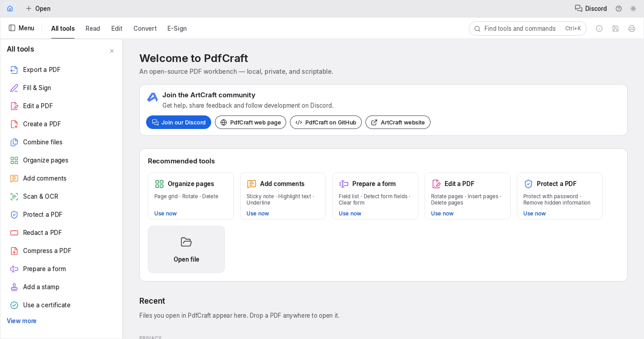Switch to the Edit tab

tap(117, 29)
